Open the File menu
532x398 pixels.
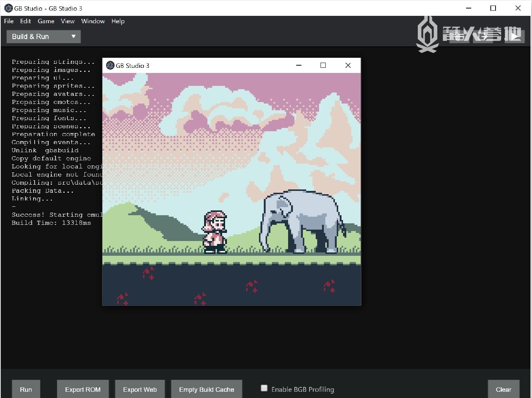9,21
